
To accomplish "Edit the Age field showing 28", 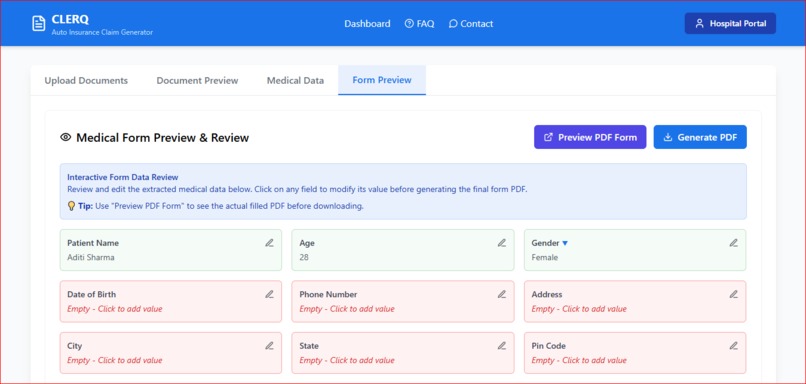I will pyautogui.click(x=402, y=250).
